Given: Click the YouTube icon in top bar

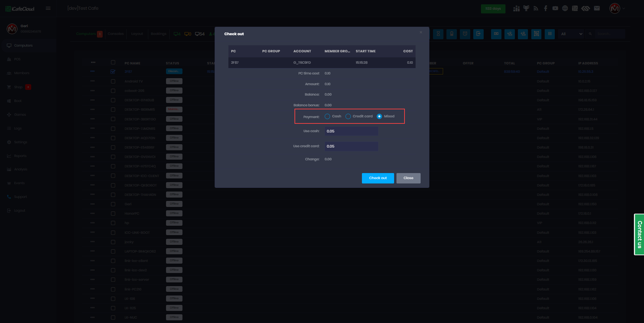Looking at the screenshot, I should pos(555,8).
